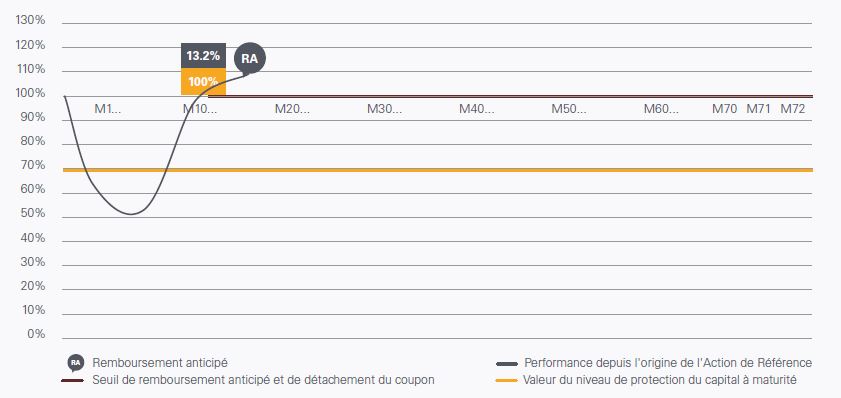Click the orange 100% capital box
This screenshot has height=398, width=841.
point(203,82)
